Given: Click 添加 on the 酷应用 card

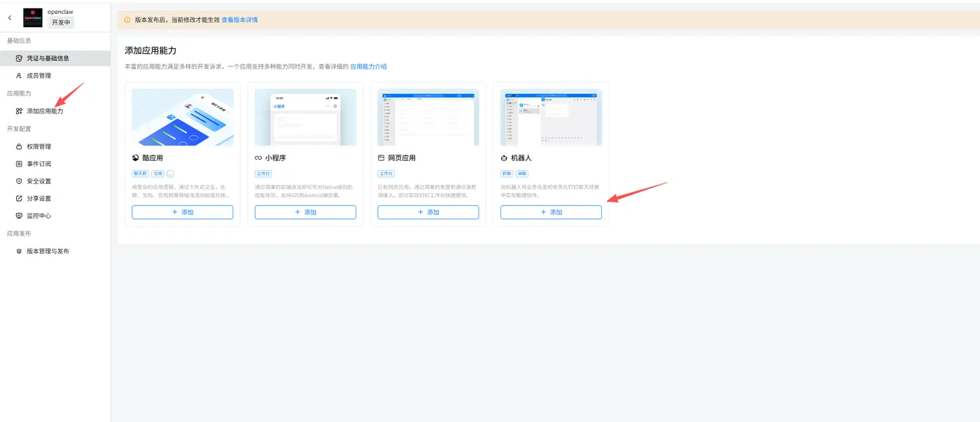Looking at the screenshot, I should [182, 212].
